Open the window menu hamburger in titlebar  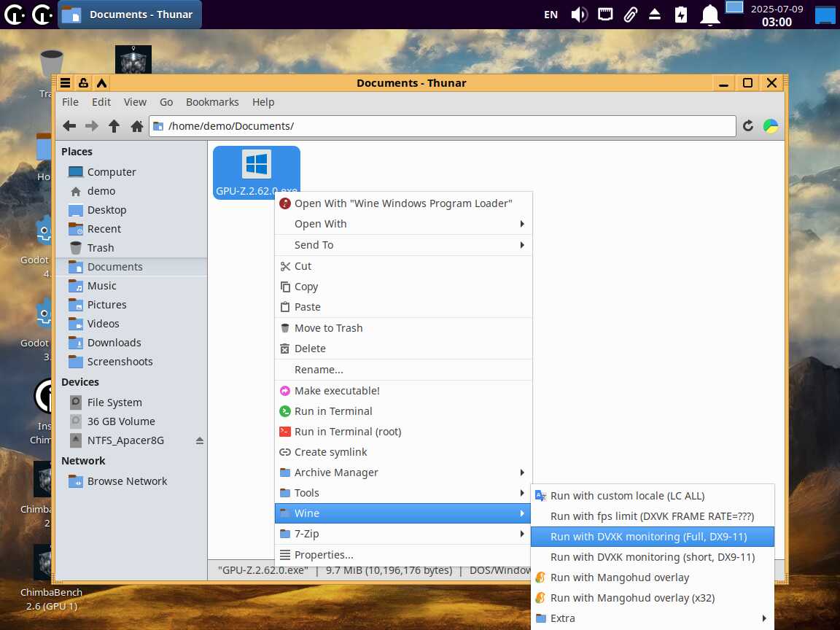[x=65, y=82]
